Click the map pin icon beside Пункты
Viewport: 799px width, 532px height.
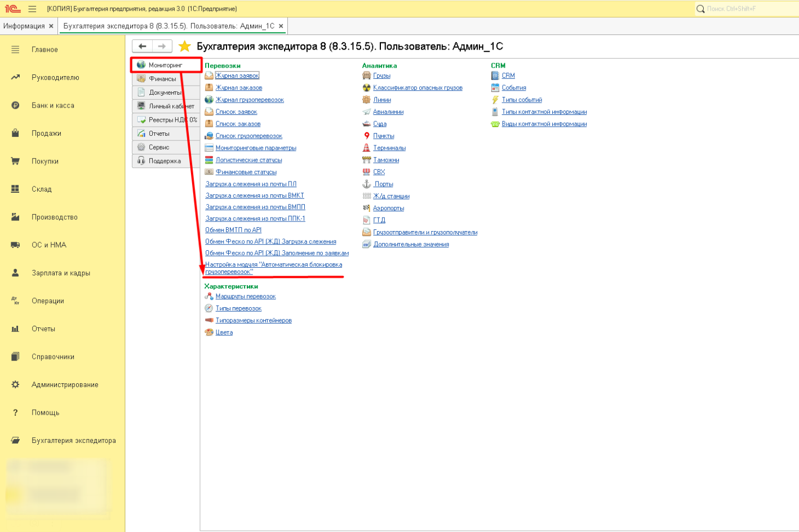tap(366, 136)
